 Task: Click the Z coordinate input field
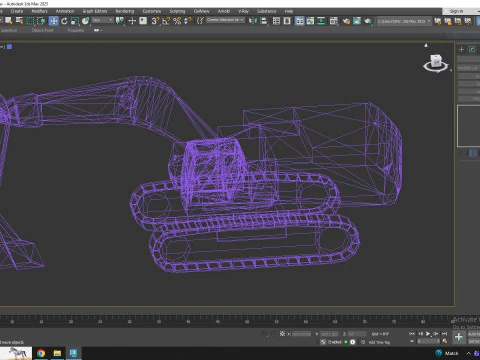coord(357,334)
